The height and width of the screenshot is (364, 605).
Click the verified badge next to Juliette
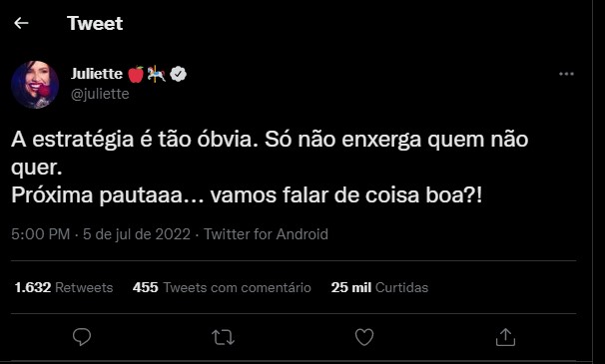click(x=179, y=74)
